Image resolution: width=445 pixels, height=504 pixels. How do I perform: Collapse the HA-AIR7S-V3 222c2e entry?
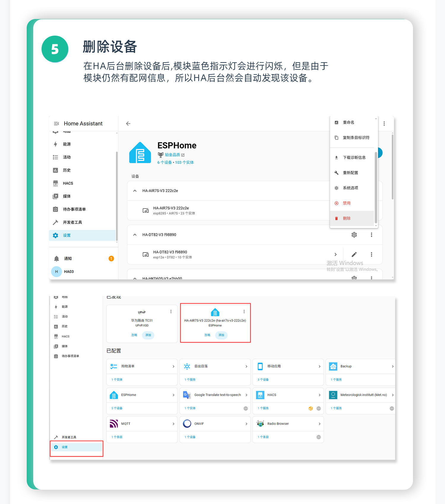pos(135,191)
